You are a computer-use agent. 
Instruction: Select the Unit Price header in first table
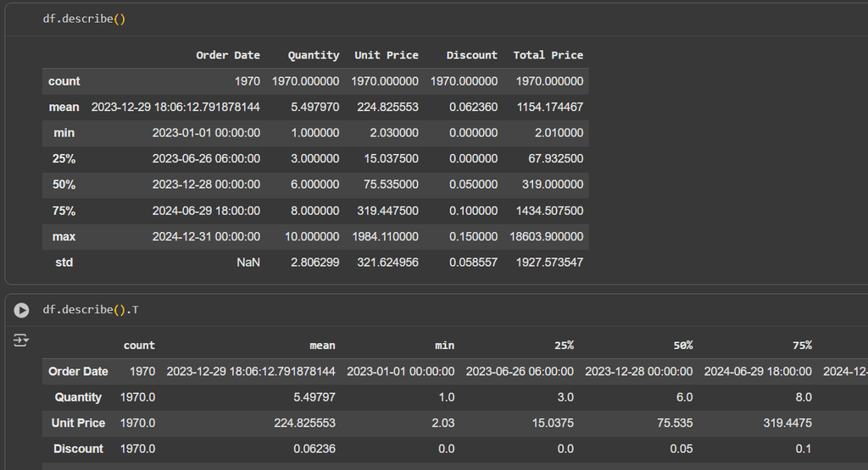tap(386, 55)
